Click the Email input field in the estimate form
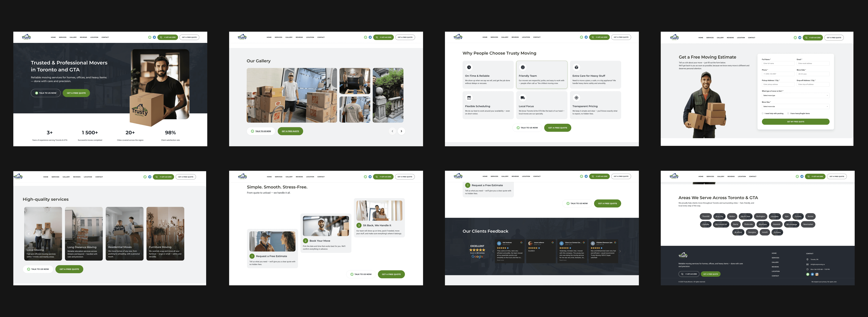Viewport: 868px width, 317px height. point(813,63)
